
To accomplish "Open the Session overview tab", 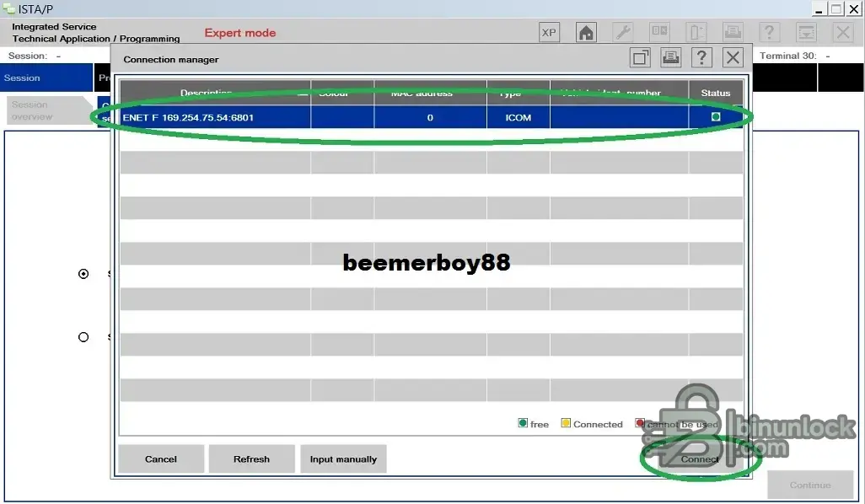I will tap(49, 110).
